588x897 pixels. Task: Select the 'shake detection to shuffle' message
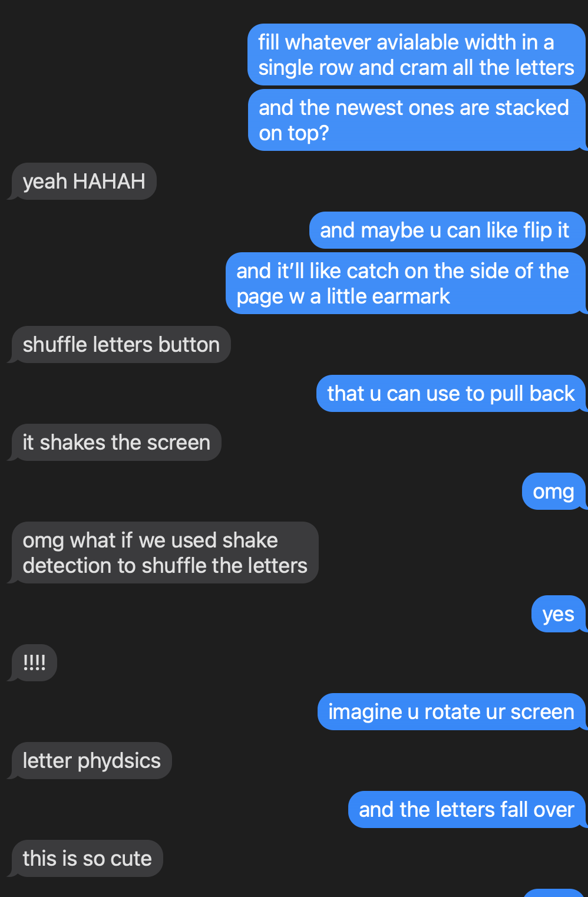coord(165,553)
